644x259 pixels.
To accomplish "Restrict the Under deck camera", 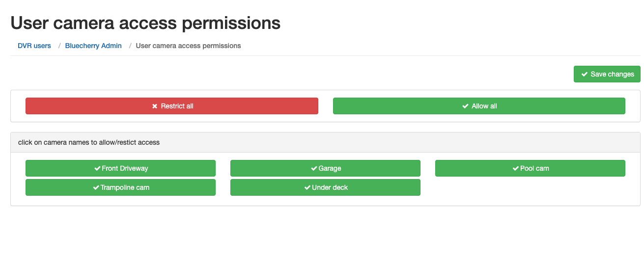I will [x=325, y=187].
